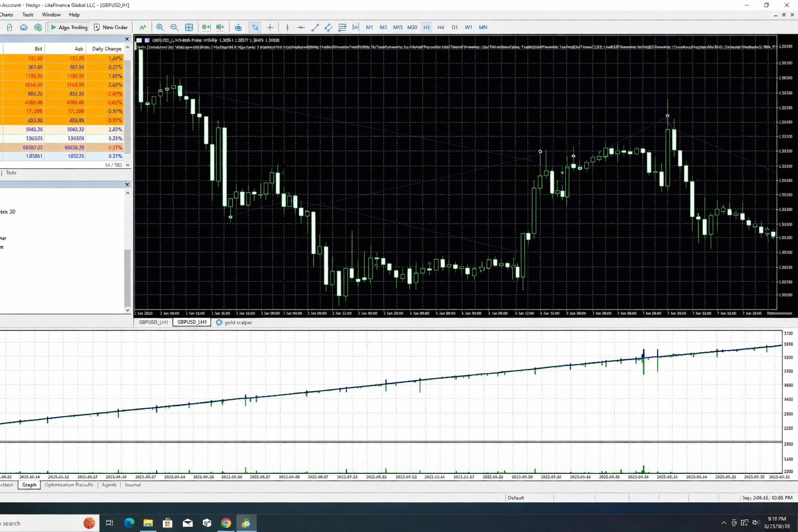The height and width of the screenshot is (532, 798).
Task: Open the Optimization Results tab
Action: (x=69, y=485)
